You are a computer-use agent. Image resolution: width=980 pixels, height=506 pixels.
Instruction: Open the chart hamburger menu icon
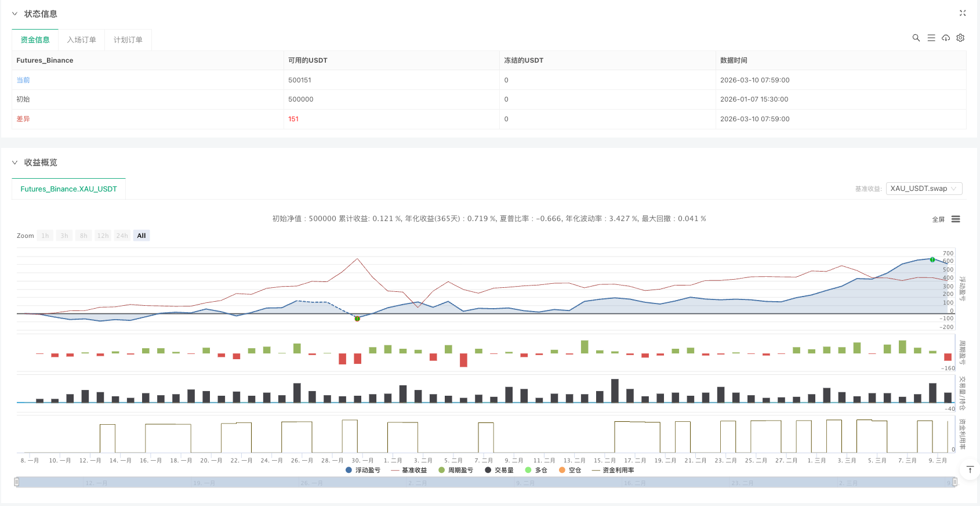point(956,219)
